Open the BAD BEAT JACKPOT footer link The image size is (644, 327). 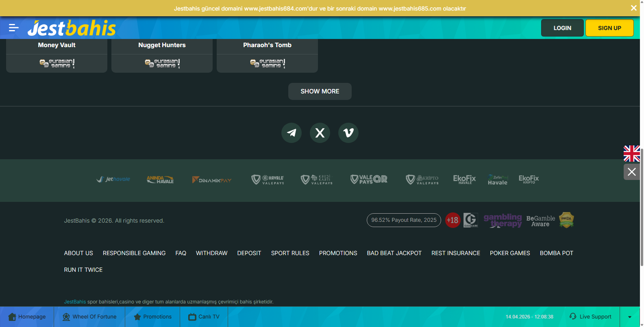pyautogui.click(x=394, y=253)
